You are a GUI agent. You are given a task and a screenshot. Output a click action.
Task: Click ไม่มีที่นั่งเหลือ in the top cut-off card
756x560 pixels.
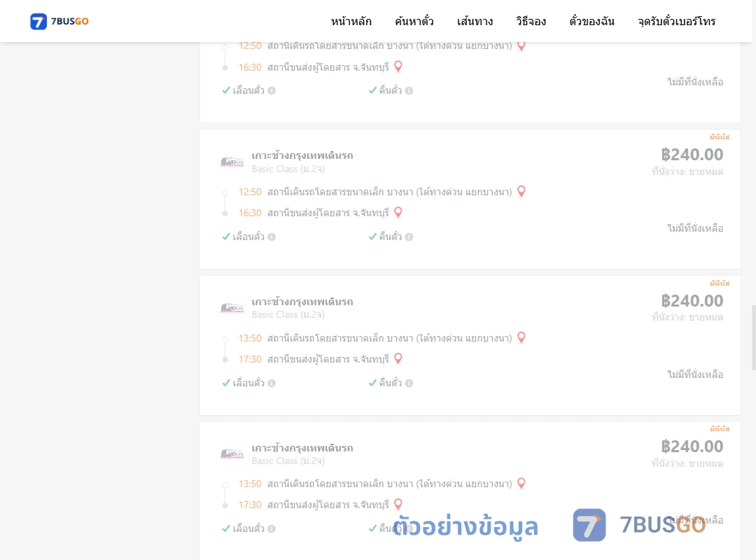coord(695,82)
